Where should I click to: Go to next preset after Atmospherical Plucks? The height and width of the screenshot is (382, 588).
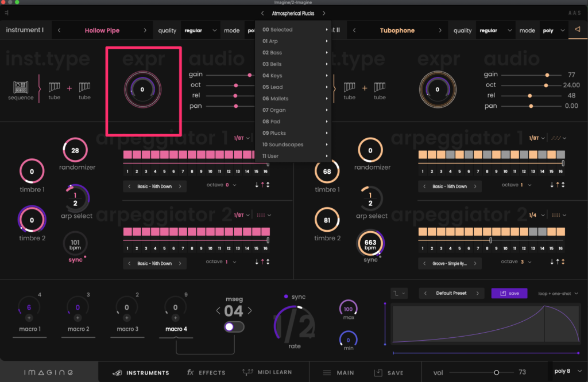[x=324, y=13]
